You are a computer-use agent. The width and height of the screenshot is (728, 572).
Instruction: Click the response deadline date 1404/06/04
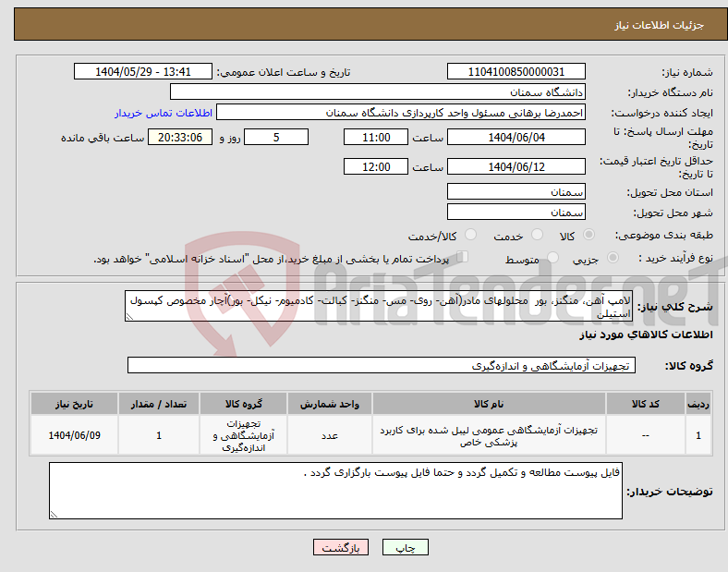pyautogui.click(x=516, y=137)
